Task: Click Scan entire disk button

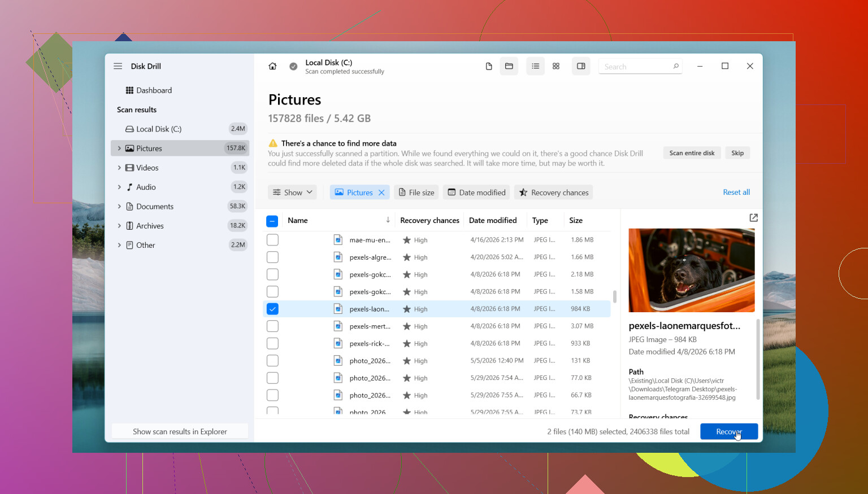Action: click(x=692, y=153)
